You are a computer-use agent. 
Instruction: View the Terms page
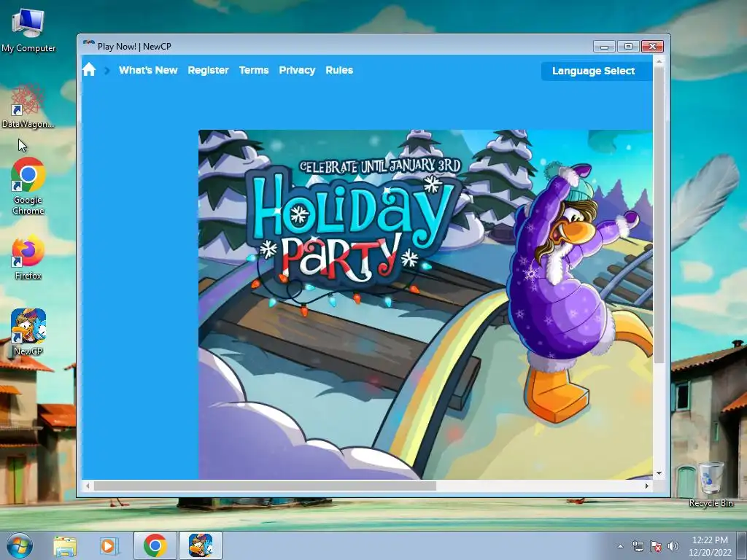254,70
